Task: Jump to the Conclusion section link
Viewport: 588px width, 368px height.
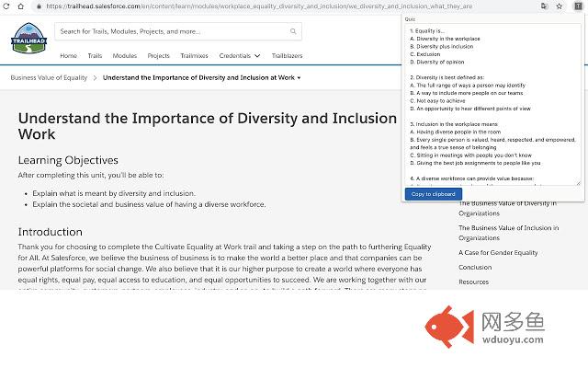Action: [475, 268]
